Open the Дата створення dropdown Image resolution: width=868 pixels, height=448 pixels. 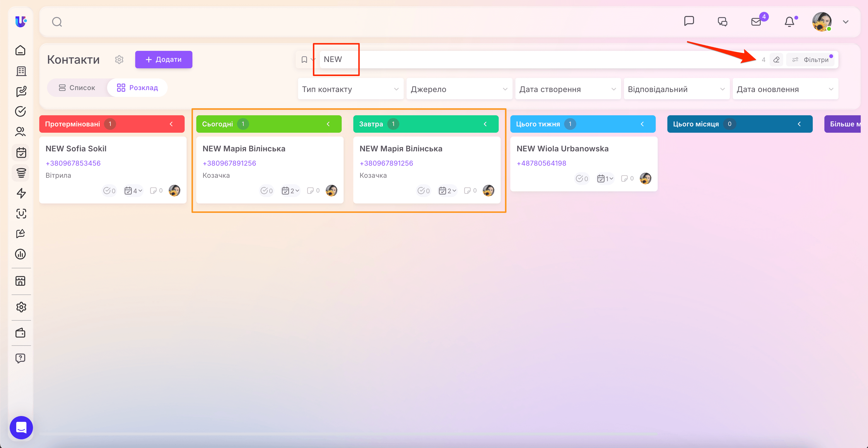(x=568, y=89)
